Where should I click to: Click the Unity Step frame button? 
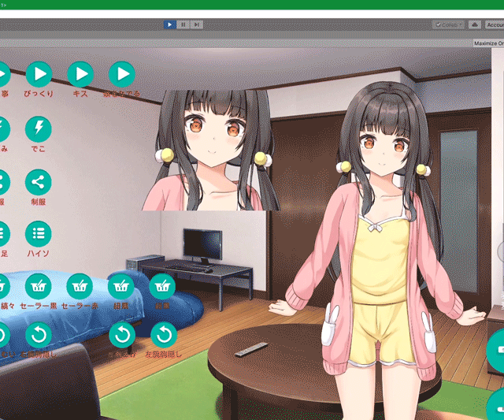tap(196, 24)
